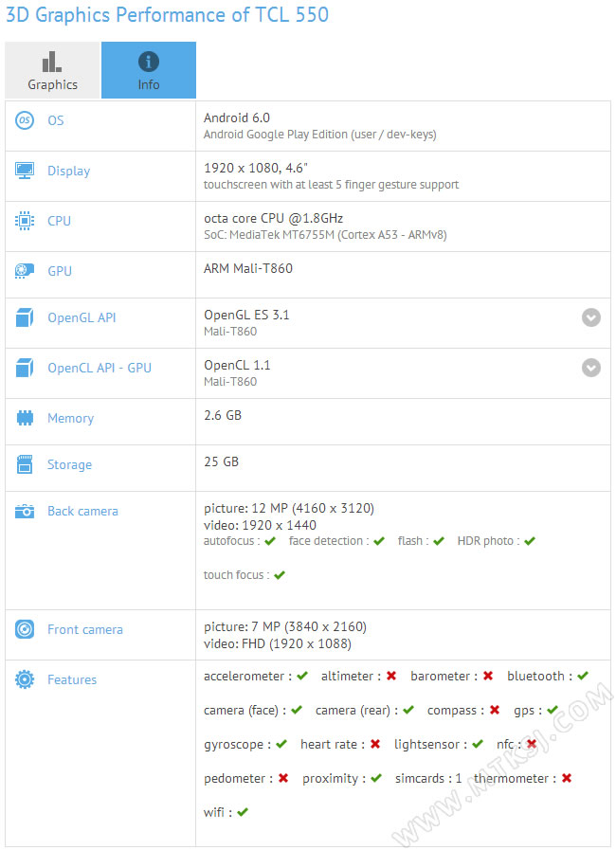
Task: Click the face detection check mark
Action: tap(379, 541)
